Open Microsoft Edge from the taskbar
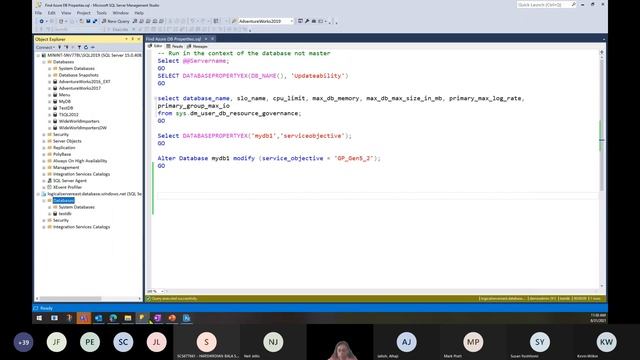 click(113, 318)
